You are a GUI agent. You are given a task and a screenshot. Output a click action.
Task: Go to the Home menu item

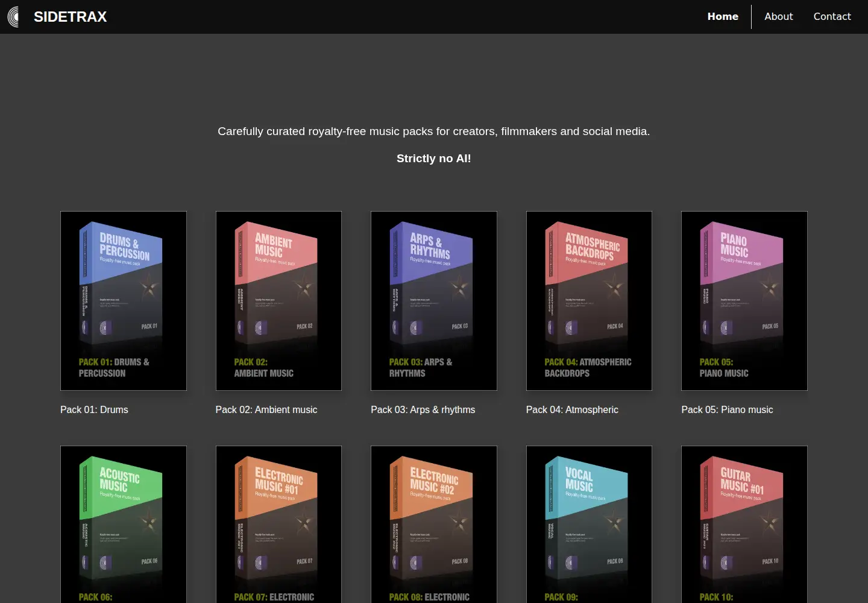pyautogui.click(x=723, y=17)
